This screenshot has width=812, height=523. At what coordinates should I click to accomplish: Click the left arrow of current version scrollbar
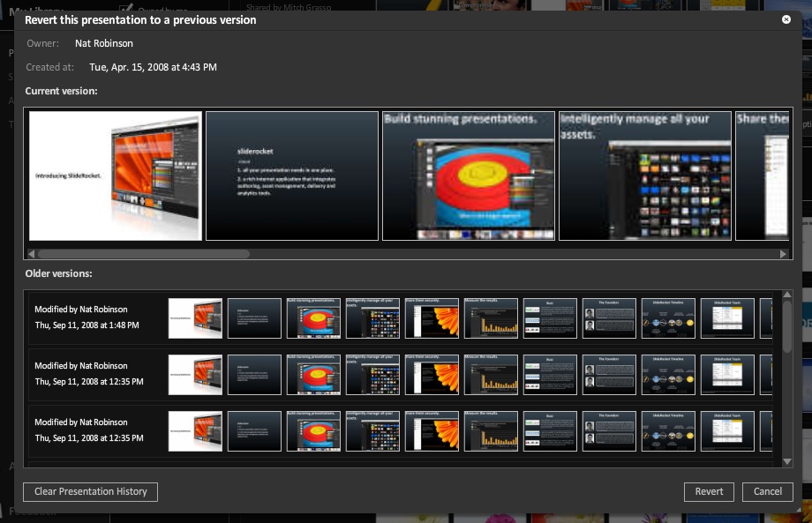[x=31, y=254]
